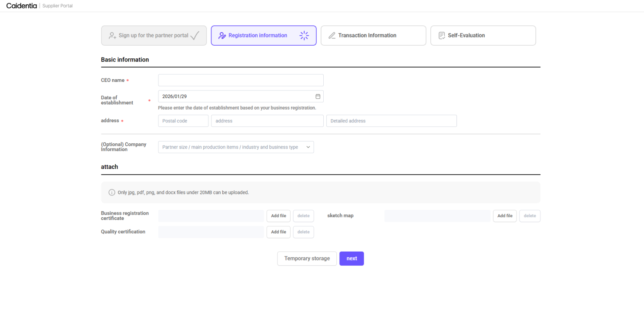The width and height of the screenshot is (644, 317).
Task: Click the chevron arrow in Company Information
Action: pyautogui.click(x=308, y=147)
